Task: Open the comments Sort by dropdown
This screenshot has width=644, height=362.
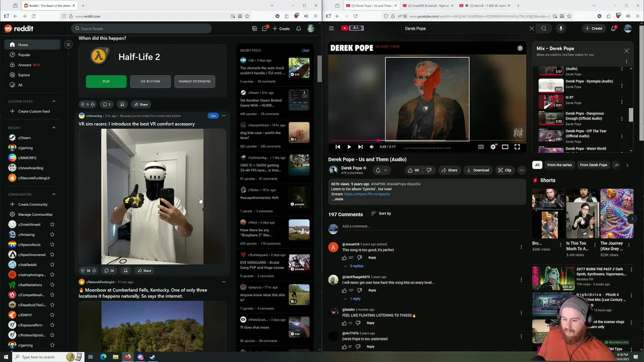Action: click(x=381, y=214)
